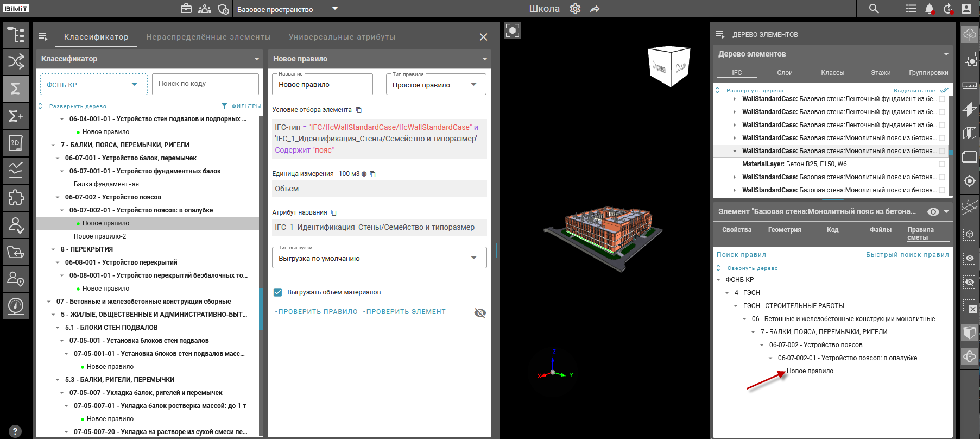Image resolution: width=980 pixels, height=439 pixels.
Task: Click the orientation cube in 3D view
Action: click(669, 67)
